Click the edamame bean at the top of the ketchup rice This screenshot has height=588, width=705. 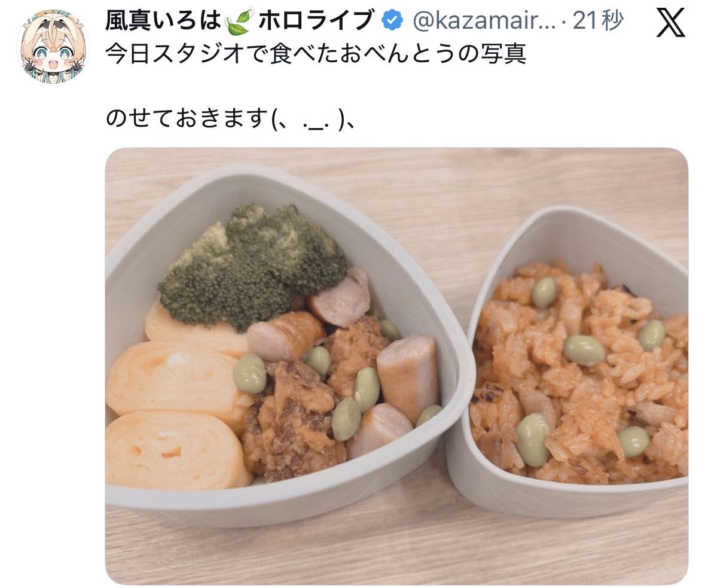(x=545, y=292)
